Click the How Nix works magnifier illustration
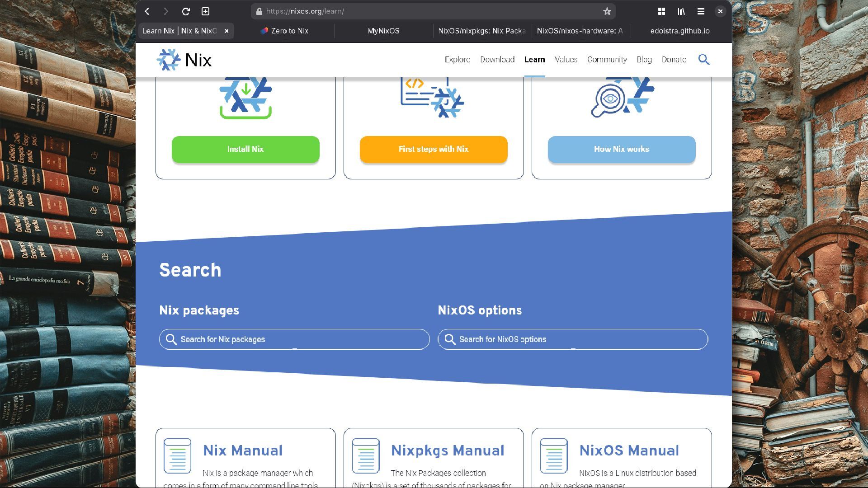Viewport: 868px width, 488px height. [623, 98]
